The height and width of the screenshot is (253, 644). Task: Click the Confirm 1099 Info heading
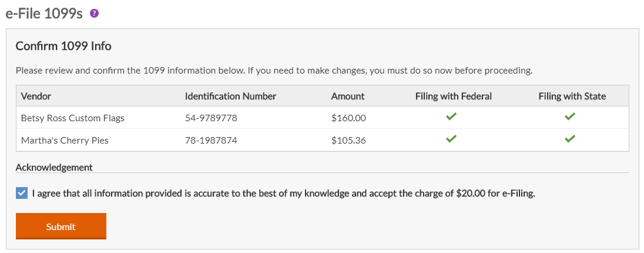63,46
